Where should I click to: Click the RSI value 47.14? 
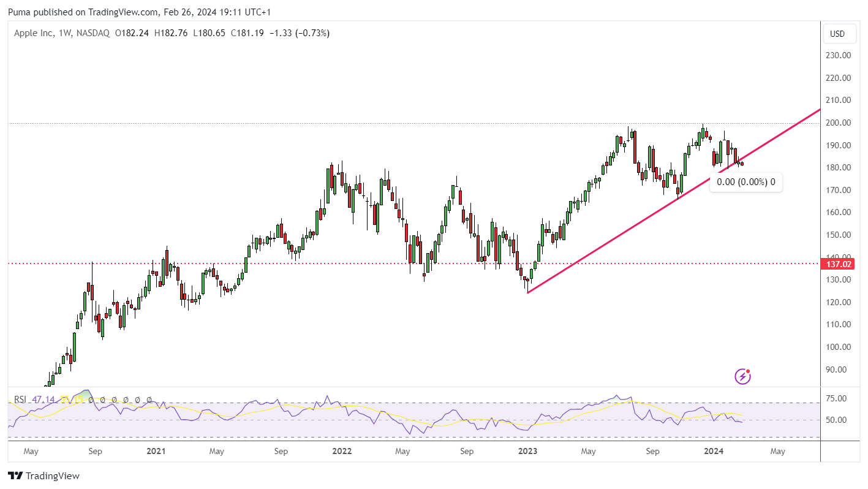(x=43, y=400)
